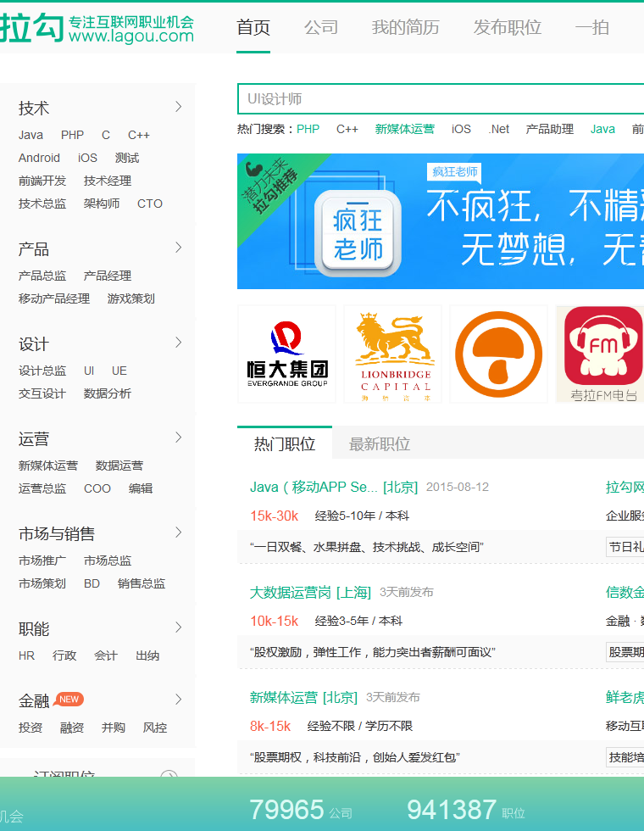Click hot search link C++

click(347, 129)
